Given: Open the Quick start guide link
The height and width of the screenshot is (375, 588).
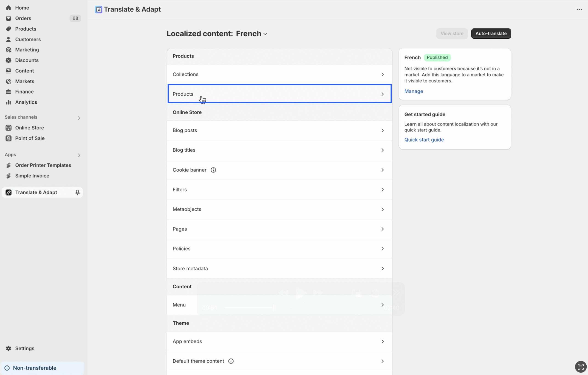Looking at the screenshot, I should pos(424,140).
